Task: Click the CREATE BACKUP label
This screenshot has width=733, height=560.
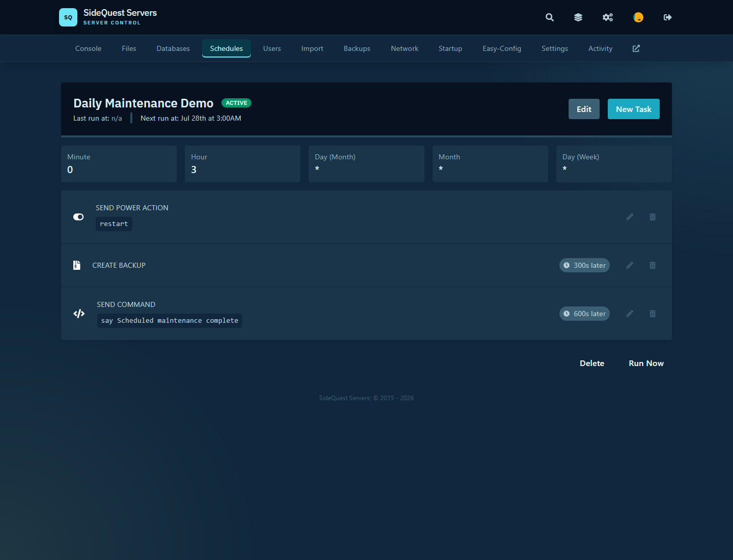Action: (x=119, y=265)
